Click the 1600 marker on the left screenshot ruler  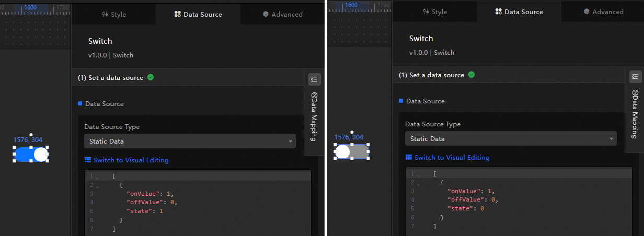tap(30, 8)
